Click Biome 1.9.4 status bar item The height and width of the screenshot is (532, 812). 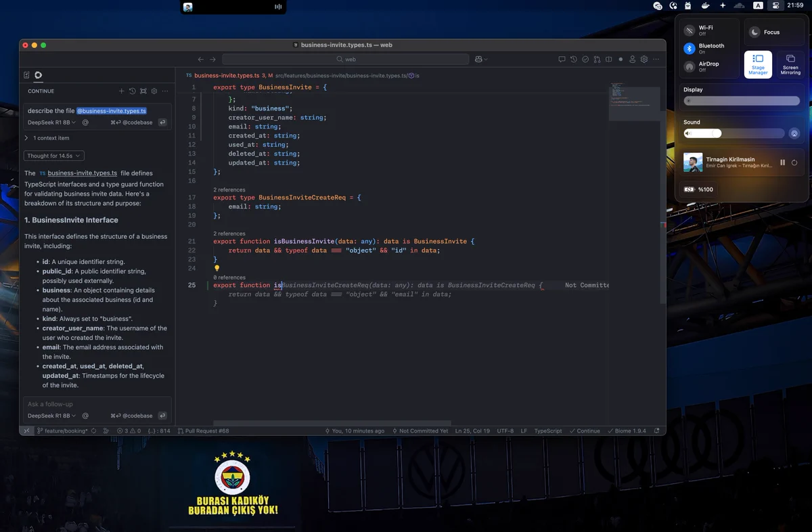pos(627,430)
